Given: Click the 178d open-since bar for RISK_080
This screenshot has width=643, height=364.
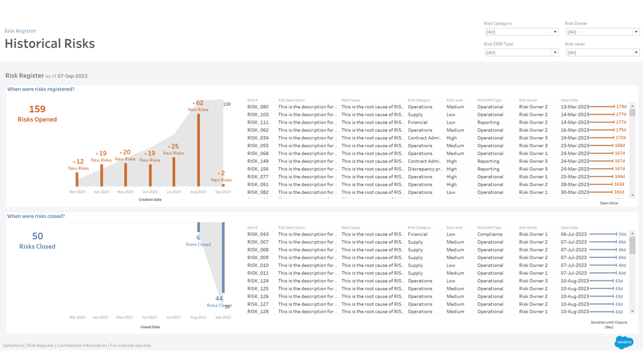Looking at the screenshot, I should [x=602, y=107].
